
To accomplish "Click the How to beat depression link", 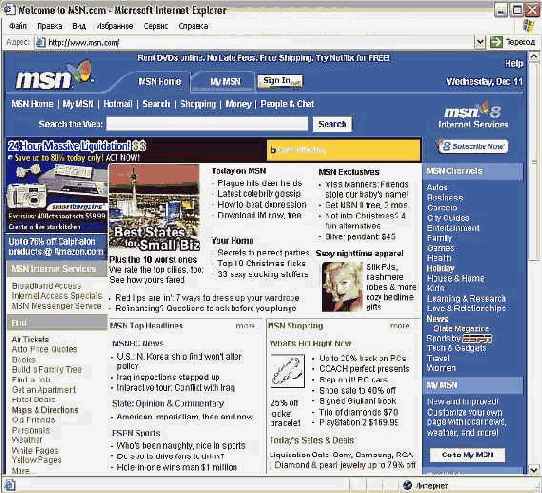I will (262, 204).
